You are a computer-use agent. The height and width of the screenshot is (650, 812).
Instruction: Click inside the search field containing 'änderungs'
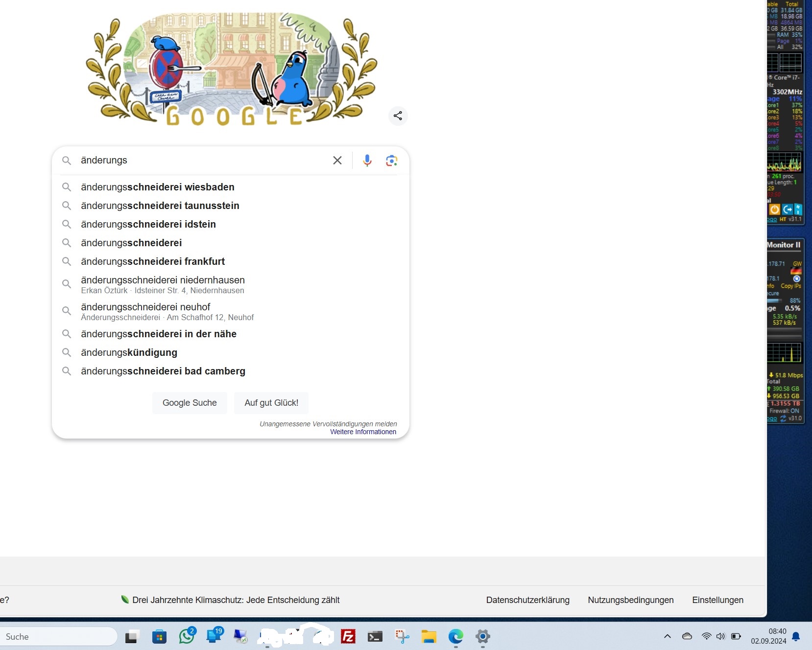203,160
